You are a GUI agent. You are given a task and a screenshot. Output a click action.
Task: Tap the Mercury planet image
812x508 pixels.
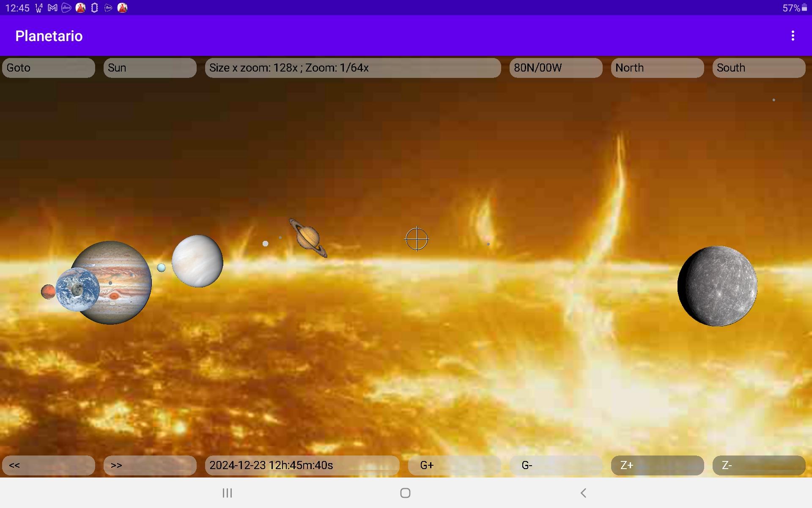click(x=717, y=286)
